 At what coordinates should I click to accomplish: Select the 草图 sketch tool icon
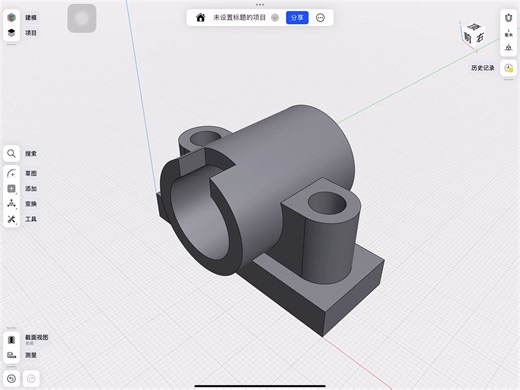click(x=11, y=173)
